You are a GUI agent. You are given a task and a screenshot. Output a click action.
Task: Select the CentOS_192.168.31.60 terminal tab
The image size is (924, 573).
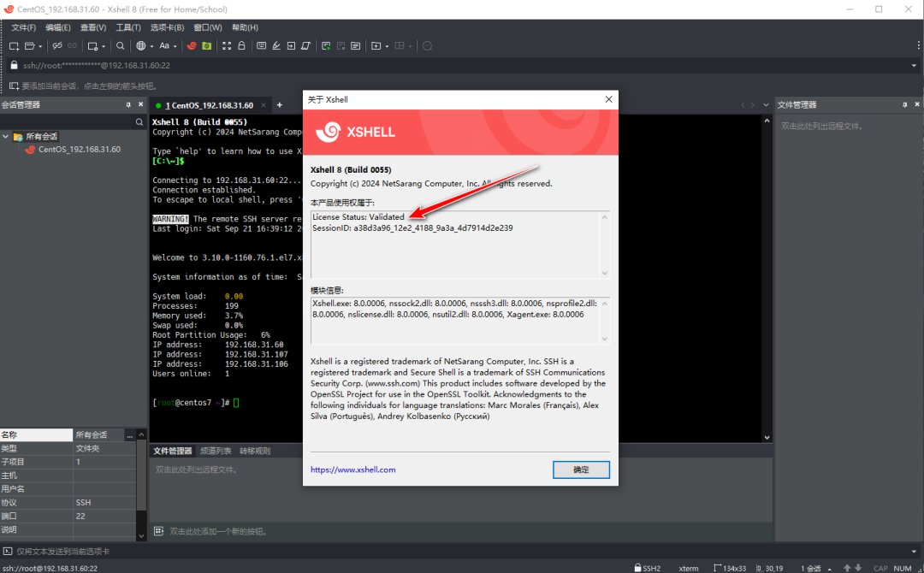point(210,105)
